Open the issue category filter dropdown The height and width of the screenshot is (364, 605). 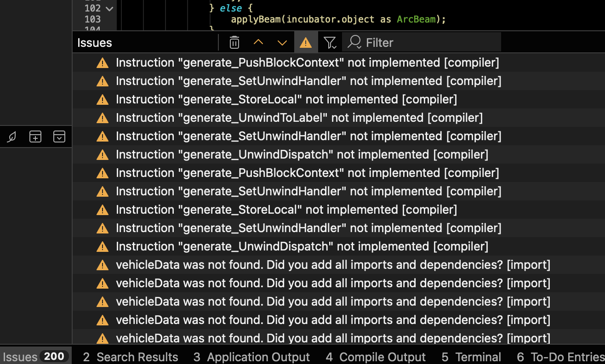tap(330, 43)
